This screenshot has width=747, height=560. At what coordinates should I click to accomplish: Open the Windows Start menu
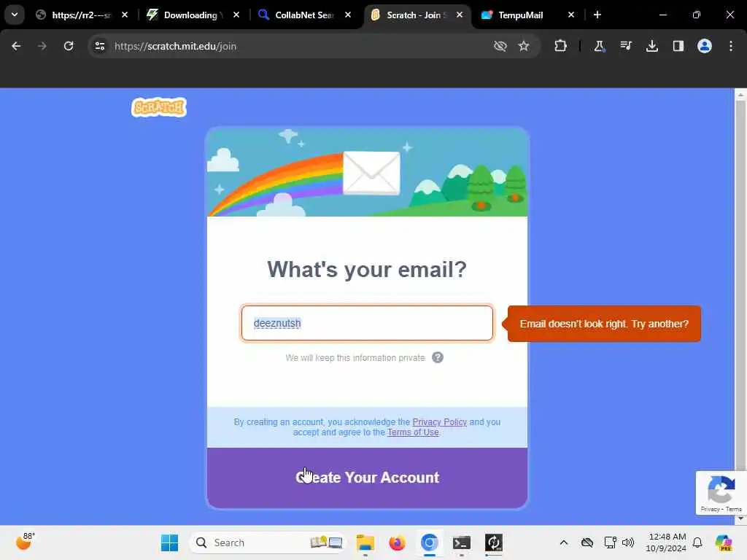tap(169, 542)
